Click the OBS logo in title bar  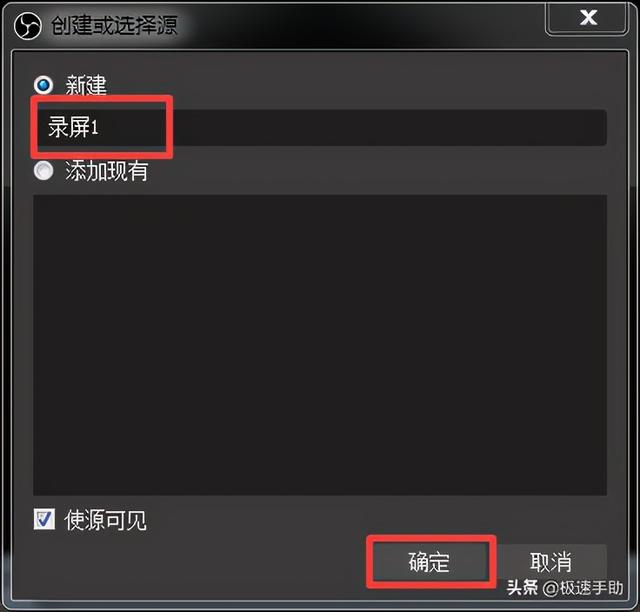(x=27, y=26)
